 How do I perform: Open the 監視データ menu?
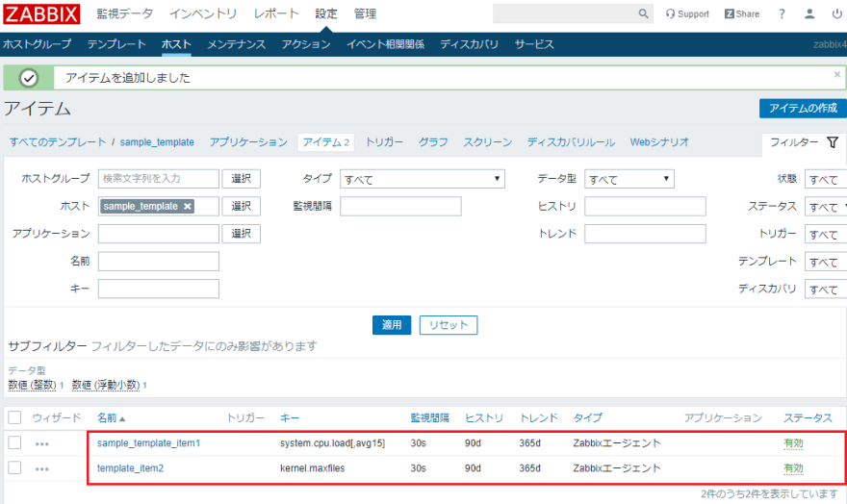point(124,14)
